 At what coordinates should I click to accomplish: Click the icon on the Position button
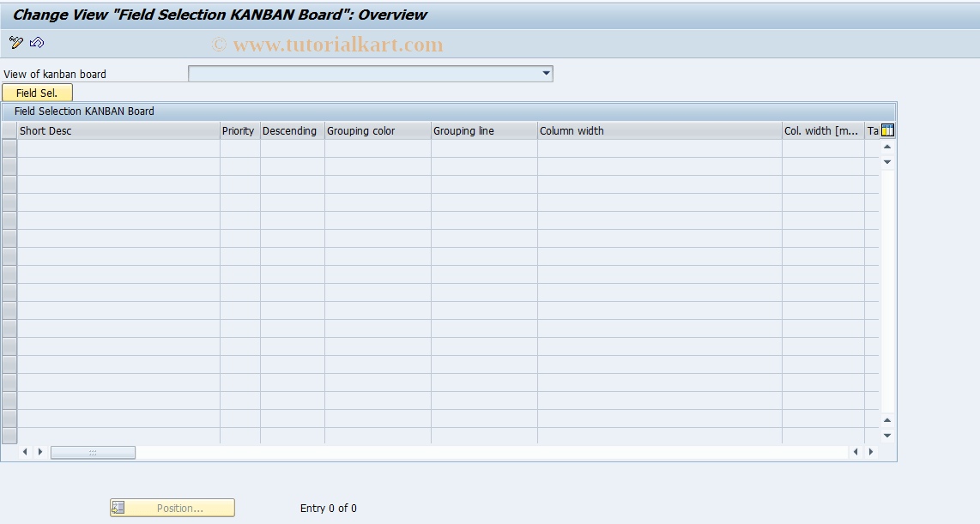[x=120, y=508]
